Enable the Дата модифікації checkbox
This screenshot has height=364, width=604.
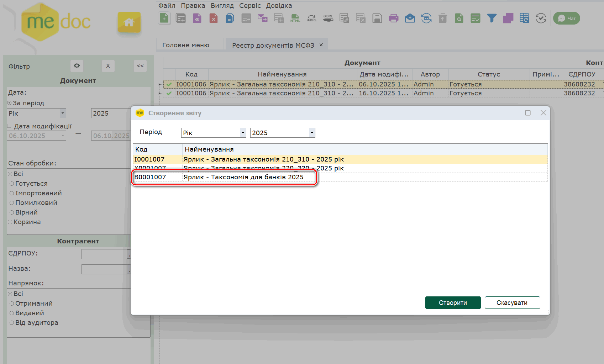tap(10, 126)
